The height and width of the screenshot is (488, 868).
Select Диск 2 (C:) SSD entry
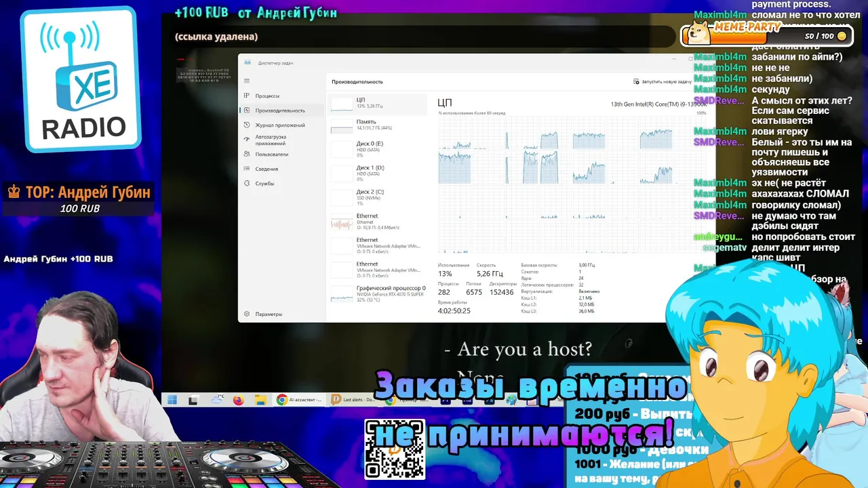(x=378, y=197)
